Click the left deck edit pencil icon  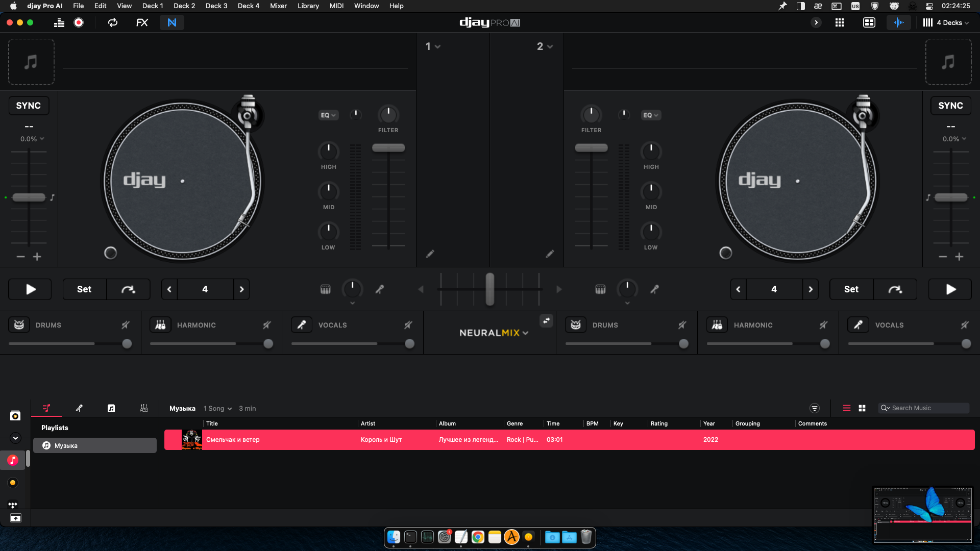click(x=430, y=254)
